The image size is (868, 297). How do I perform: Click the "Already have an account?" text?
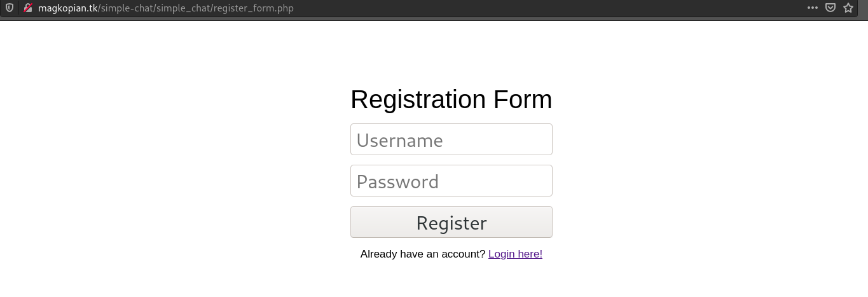[x=422, y=254]
